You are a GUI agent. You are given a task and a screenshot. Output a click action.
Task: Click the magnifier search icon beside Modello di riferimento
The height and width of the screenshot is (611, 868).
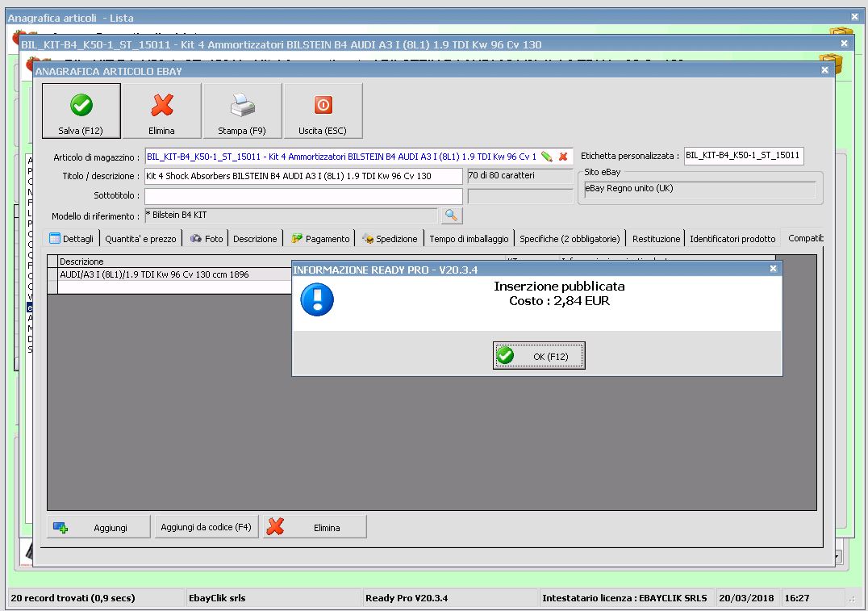pyautogui.click(x=451, y=216)
